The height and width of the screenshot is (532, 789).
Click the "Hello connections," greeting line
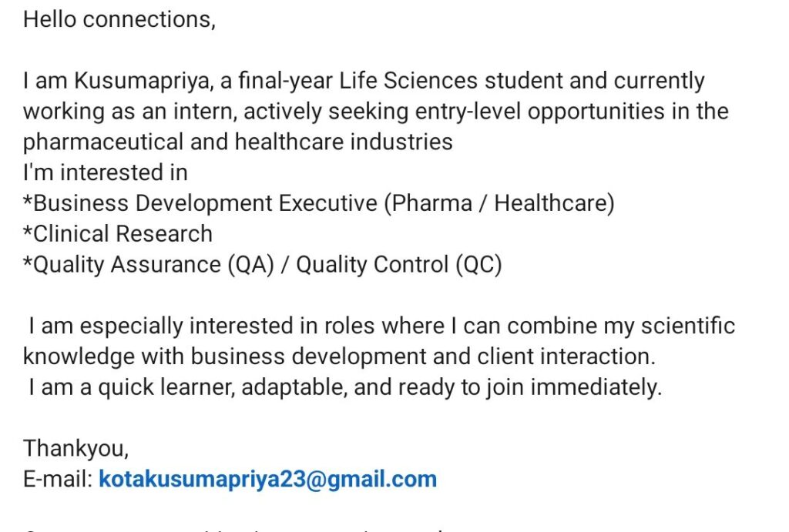[119, 19]
